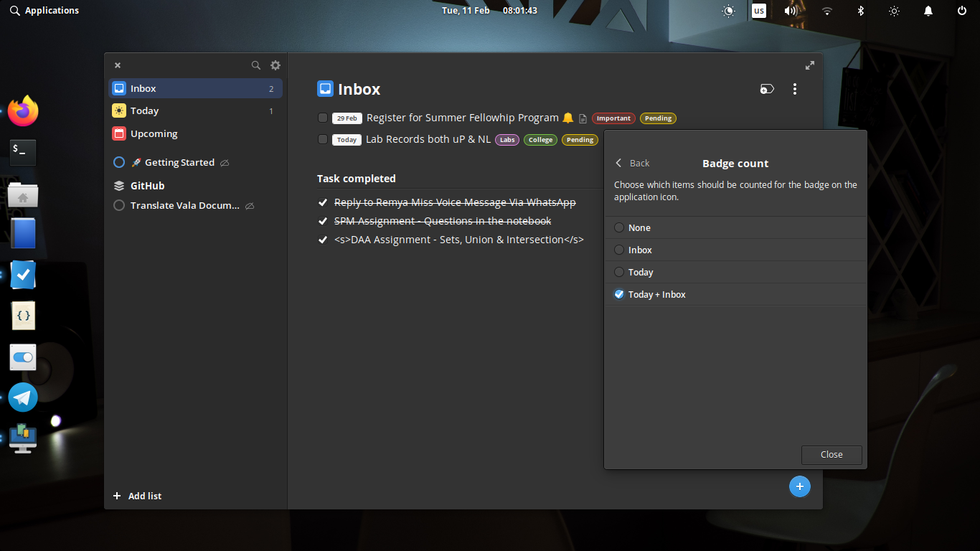Click the GitHub layers icon
Viewport: 980px width, 551px height.
pyautogui.click(x=119, y=186)
